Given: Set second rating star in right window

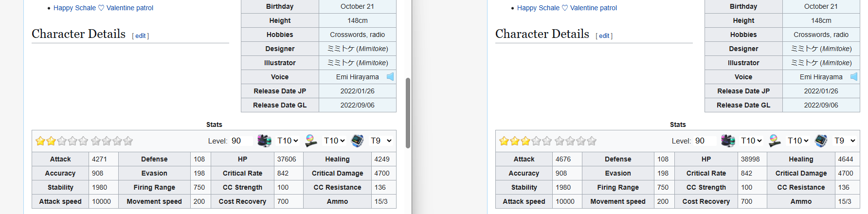Looking at the screenshot, I should 515,141.
